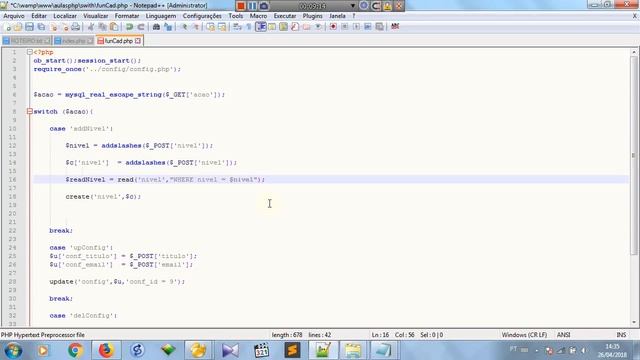Open the Macro menu
Viewport: 640px width, 360px height.
(x=258, y=16)
